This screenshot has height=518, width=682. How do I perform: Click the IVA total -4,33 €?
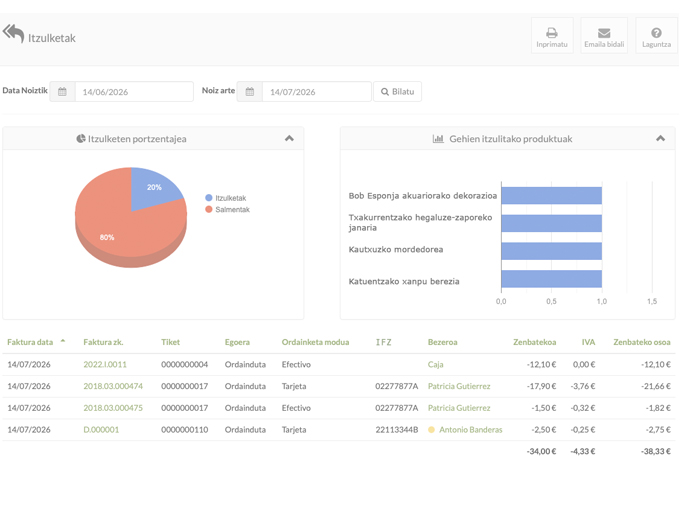click(x=583, y=451)
